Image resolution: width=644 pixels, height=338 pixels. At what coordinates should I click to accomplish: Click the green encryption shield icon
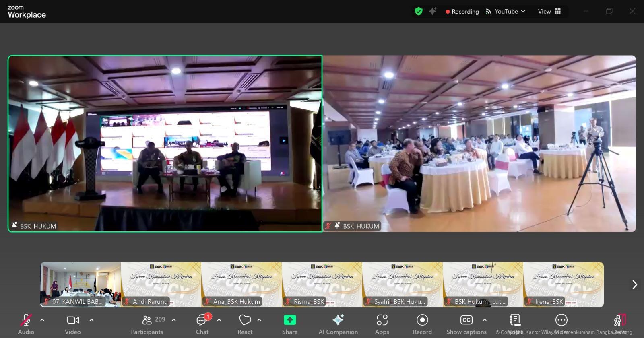(419, 12)
